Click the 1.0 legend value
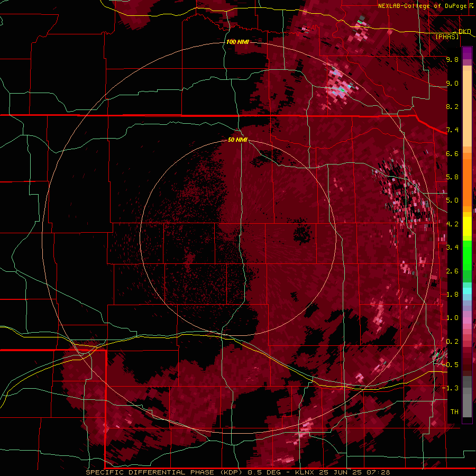Screen dimensions: 476x476 coord(452,318)
